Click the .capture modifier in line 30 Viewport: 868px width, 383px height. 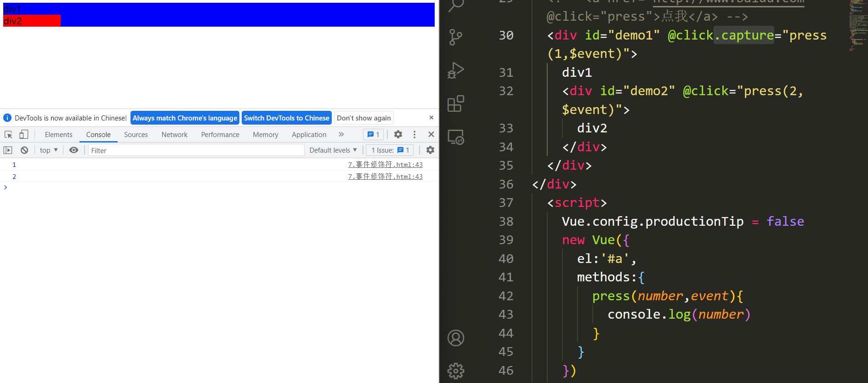744,35
